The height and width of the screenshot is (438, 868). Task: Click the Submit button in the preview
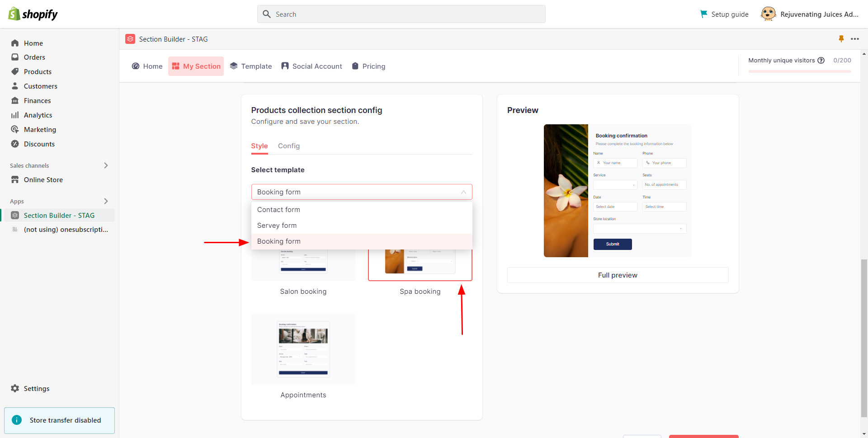[613, 244]
